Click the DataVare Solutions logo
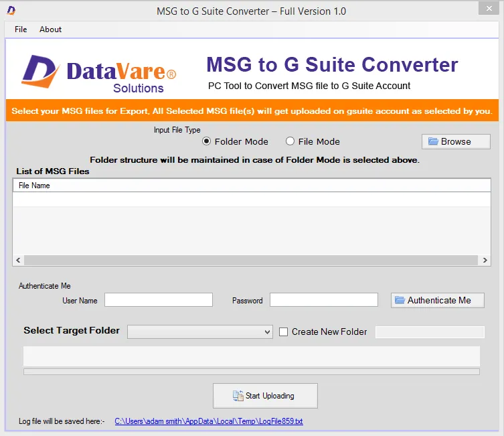 coord(98,74)
